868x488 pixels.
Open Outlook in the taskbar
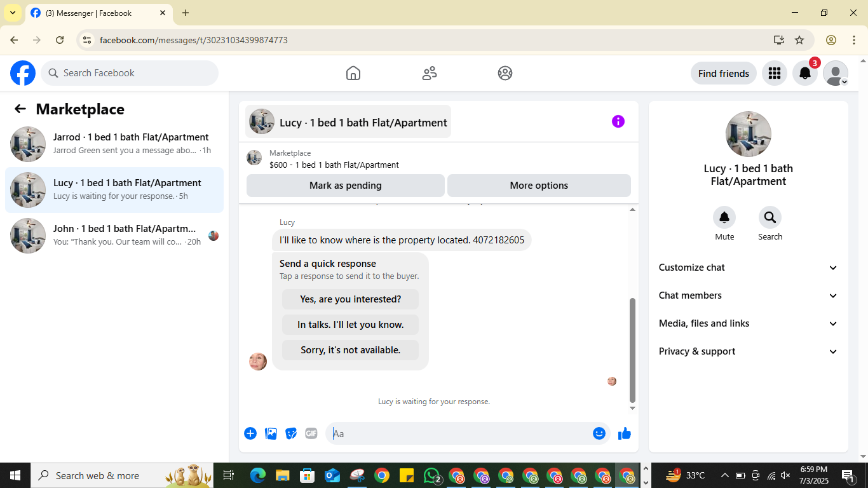pos(332,475)
